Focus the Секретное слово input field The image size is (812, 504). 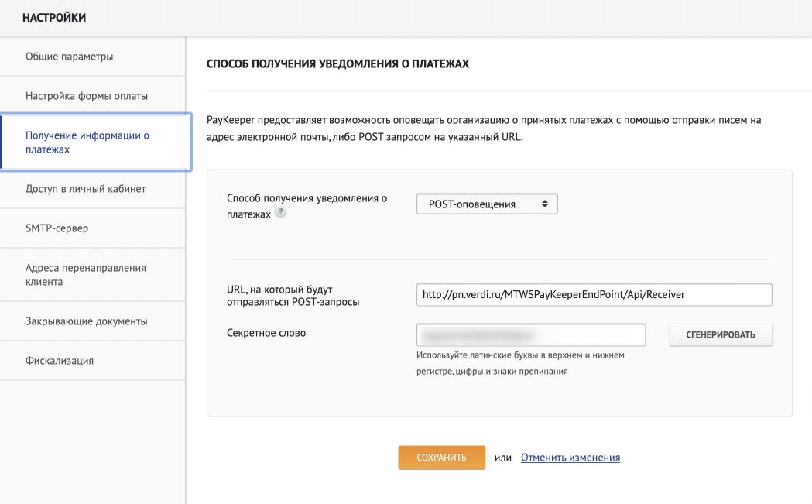[x=530, y=335]
